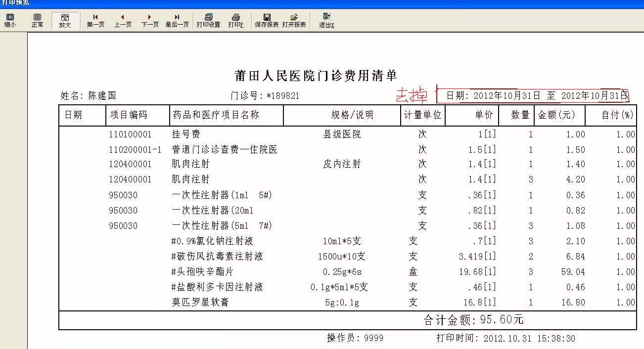644x349 pixels.
Task: Click #0.9%氯化钠注射液 item
Action: coord(213,241)
